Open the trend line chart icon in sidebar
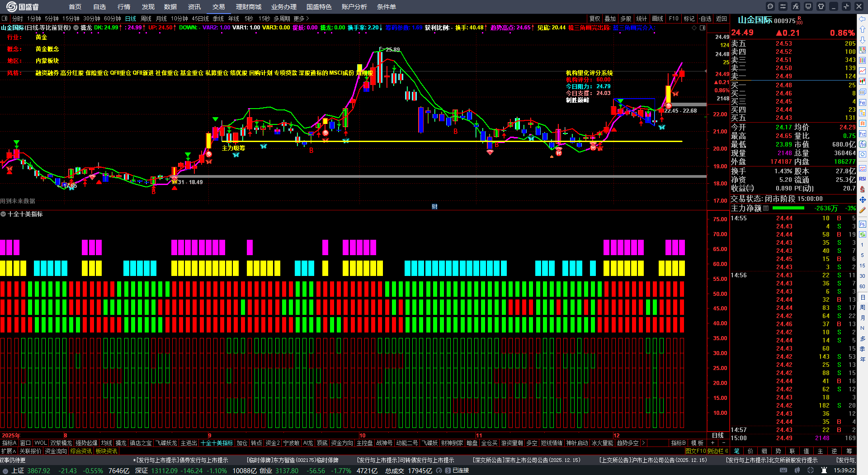This screenshot has height=475, width=868. (863, 71)
